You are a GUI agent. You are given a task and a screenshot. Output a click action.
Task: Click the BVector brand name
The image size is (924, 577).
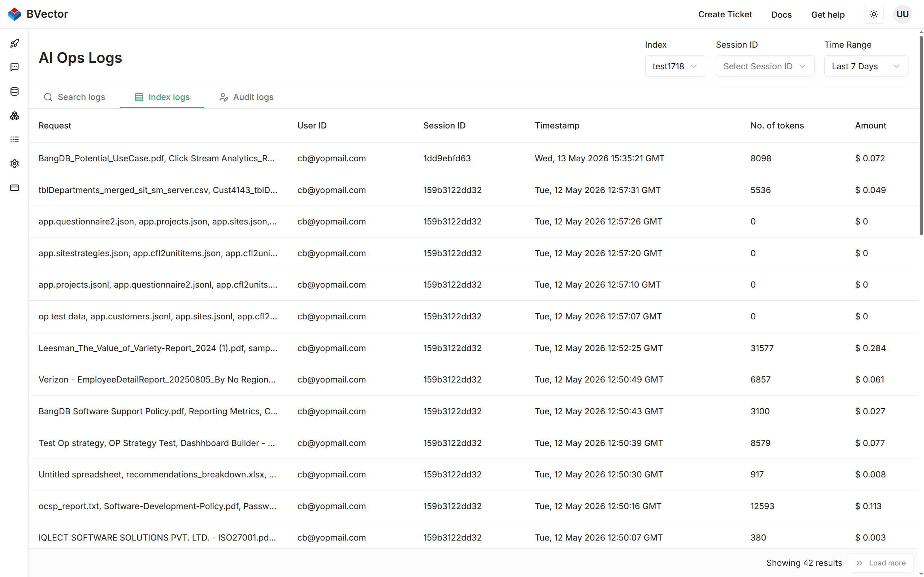(x=47, y=14)
